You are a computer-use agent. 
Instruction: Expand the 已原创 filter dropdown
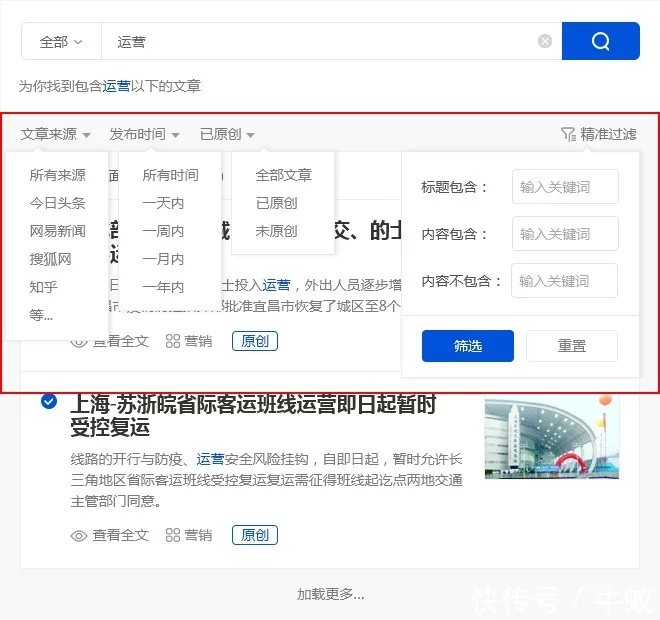tap(227, 134)
